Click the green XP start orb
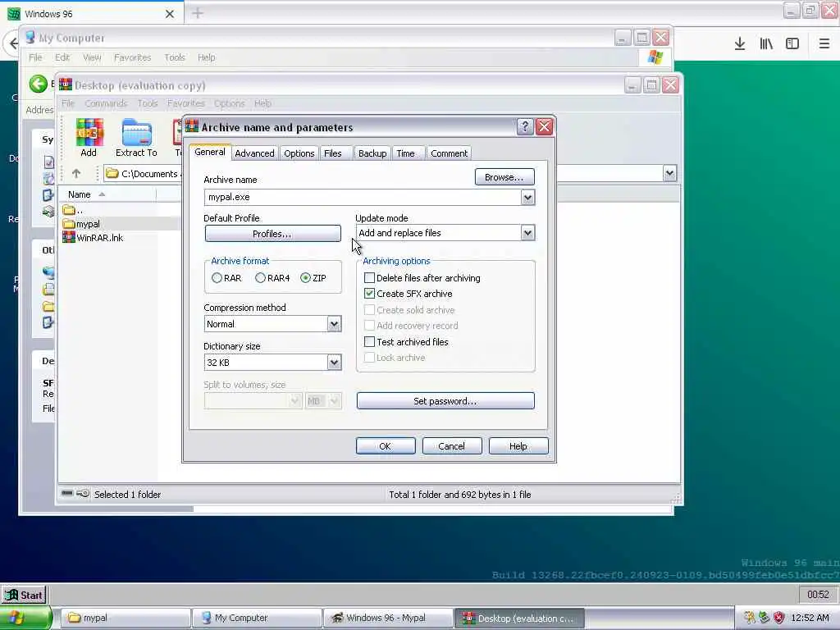Image resolution: width=840 pixels, height=630 pixels. (x=25, y=618)
